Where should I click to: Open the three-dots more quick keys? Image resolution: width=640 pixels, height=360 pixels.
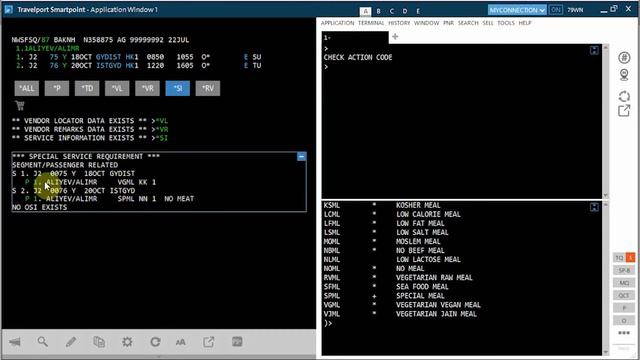pyautogui.click(x=624, y=333)
